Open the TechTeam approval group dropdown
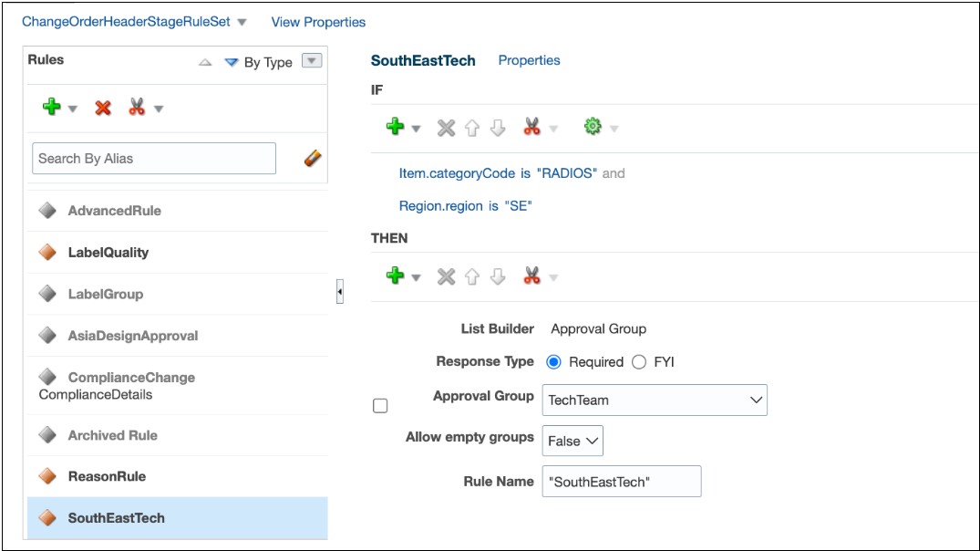Image resolution: width=980 pixels, height=551 pixels. 755,400
